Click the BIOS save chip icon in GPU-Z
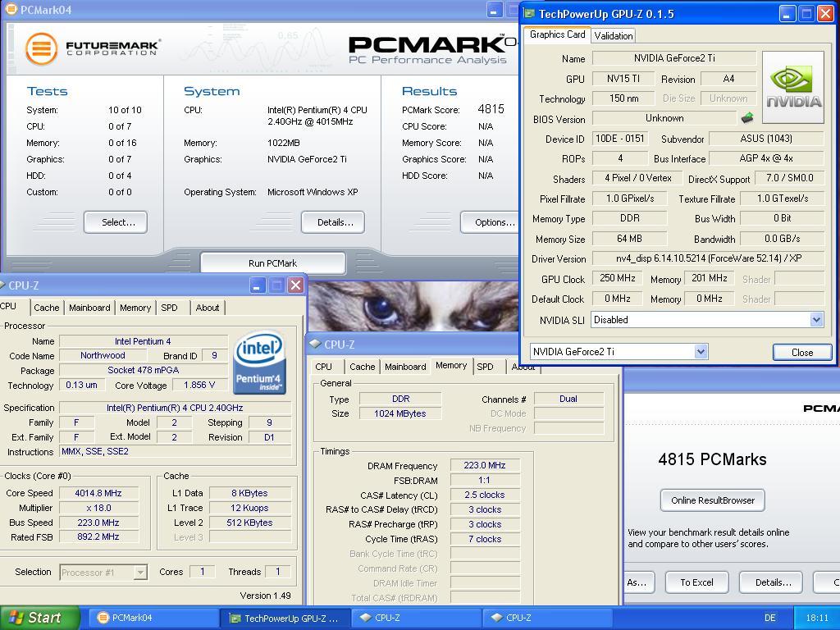This screenshot has height=630, width=840. (746, 118)
